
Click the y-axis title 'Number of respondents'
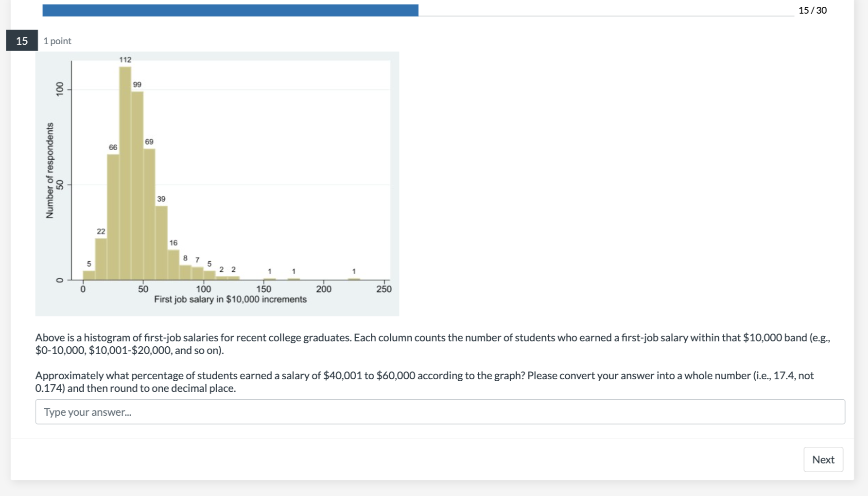pyautogui.click(x=50, y=170)
